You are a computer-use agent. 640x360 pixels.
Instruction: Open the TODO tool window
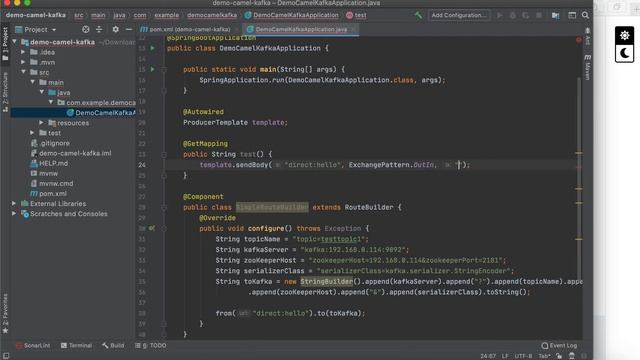151,346
